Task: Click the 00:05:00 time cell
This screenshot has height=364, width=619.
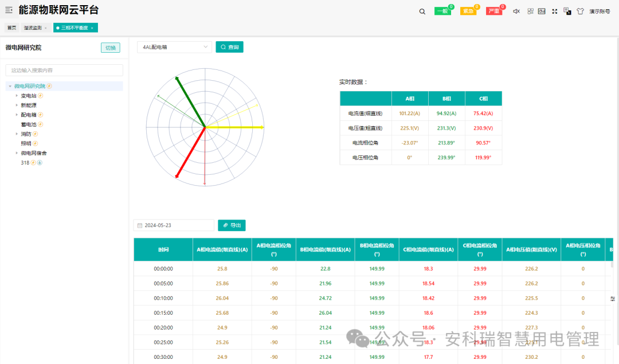Action: (x=163, y=284)
